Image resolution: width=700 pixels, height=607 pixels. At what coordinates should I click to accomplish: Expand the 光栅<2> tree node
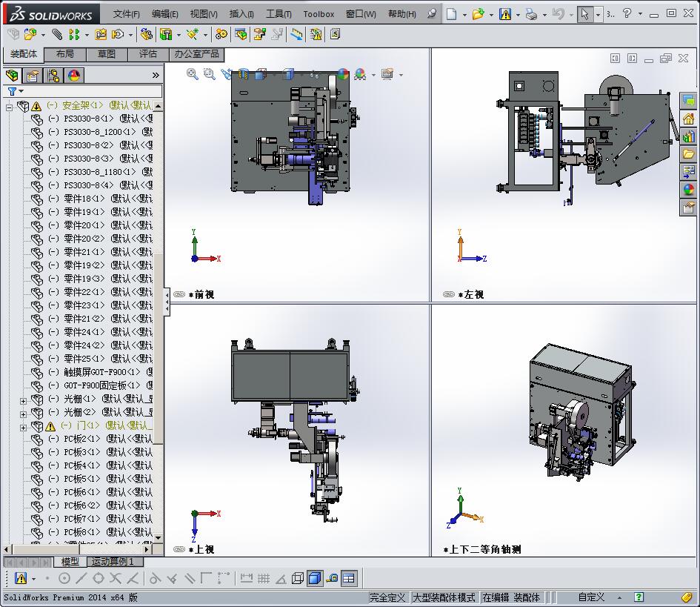[x=23, y=414]
